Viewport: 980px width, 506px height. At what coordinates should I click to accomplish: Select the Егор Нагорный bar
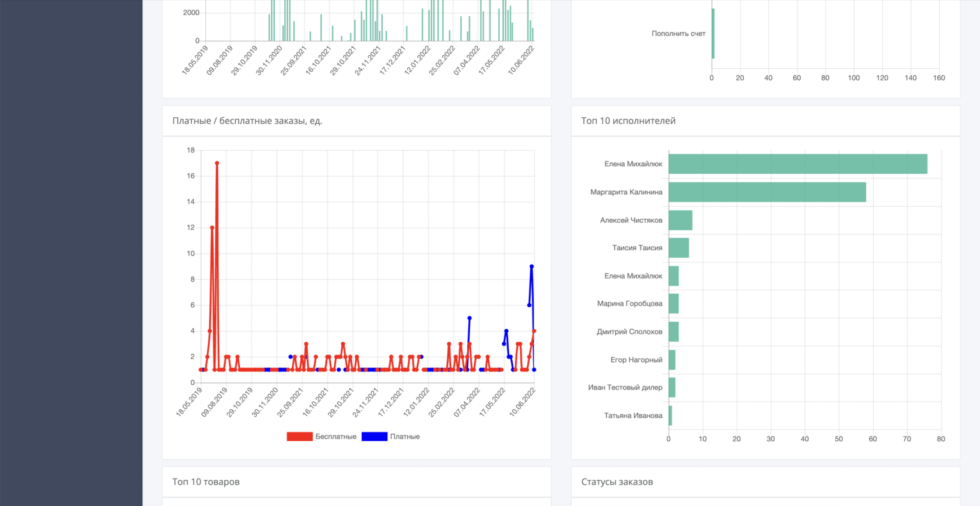point(672,360)
